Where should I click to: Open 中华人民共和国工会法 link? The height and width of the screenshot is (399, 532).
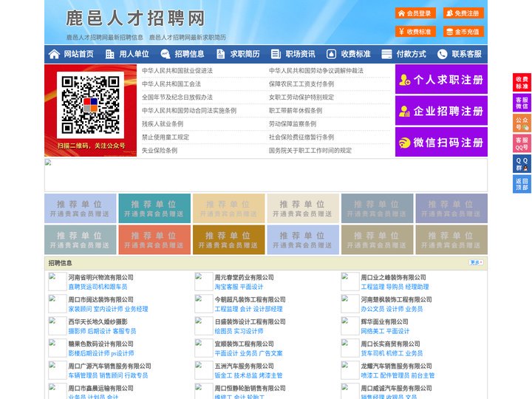tap(171, 83)
